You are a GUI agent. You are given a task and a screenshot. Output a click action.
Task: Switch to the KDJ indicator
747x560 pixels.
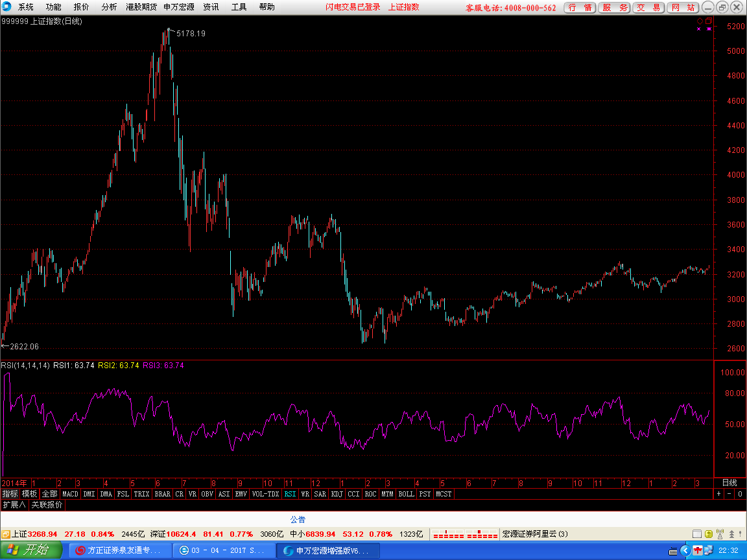point(337,494)
